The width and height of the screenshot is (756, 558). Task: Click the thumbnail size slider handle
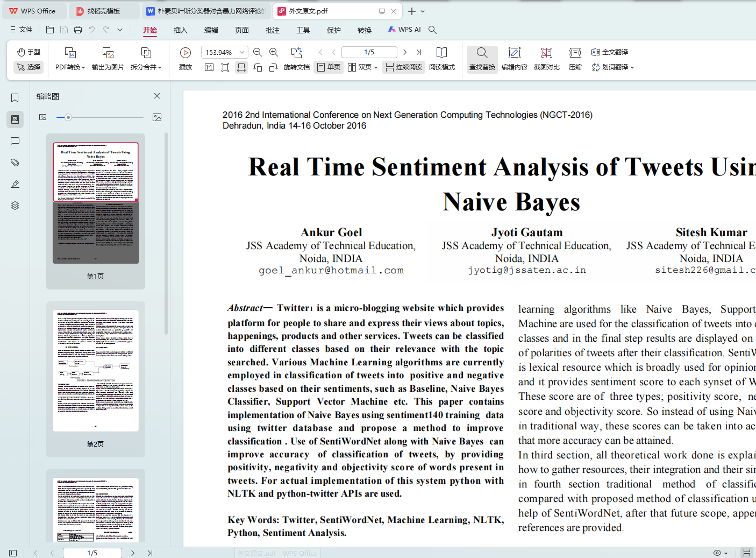(68, 117)
